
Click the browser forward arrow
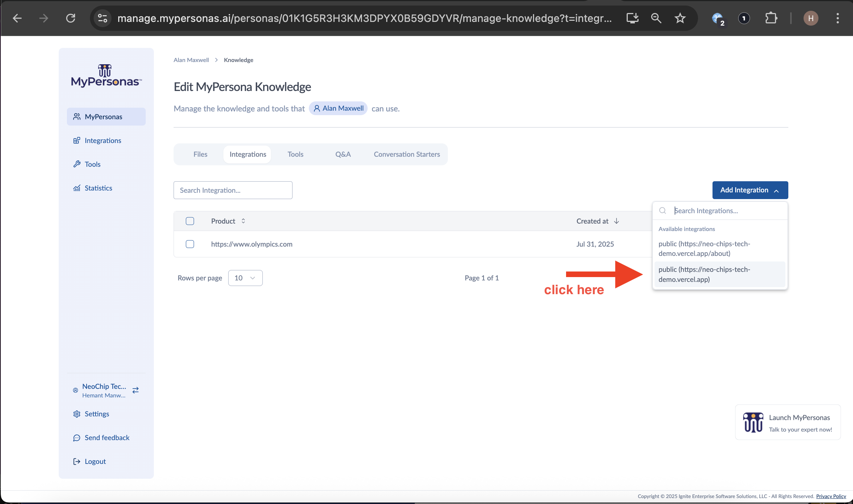coord(44,18)
